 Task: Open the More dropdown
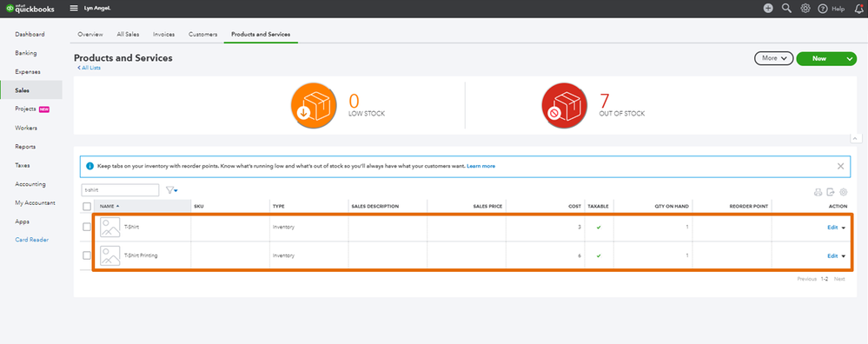coord(774,58)
